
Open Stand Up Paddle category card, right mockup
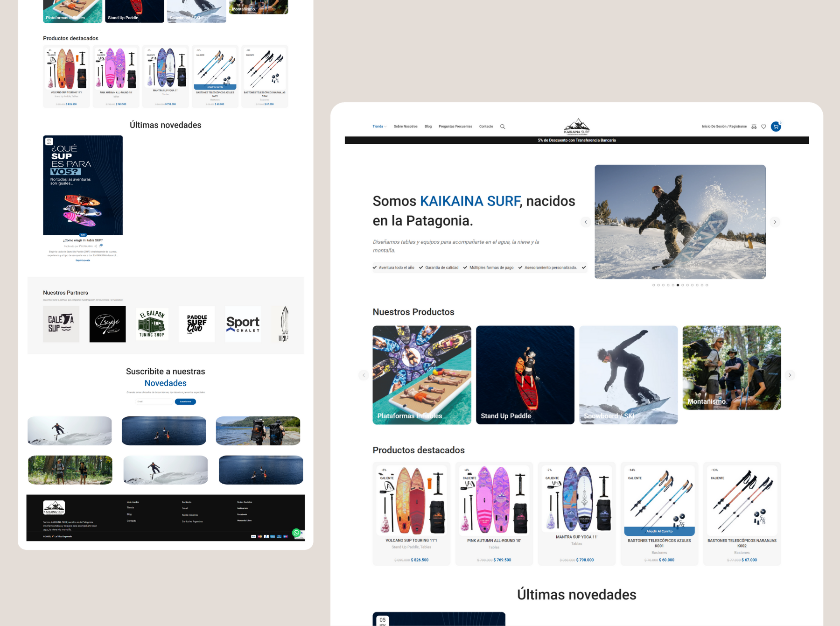(525, 375)
